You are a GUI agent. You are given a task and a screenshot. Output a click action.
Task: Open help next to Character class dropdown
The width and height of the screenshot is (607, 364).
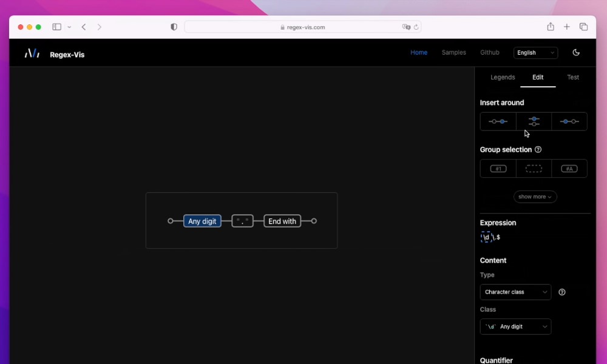coord(562,292)
